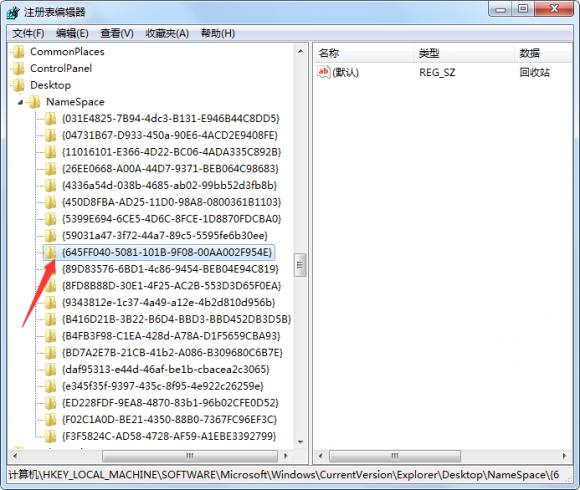Click the tree's vertical scrollbar thumb
The image size is (580, 490).
coord(300,265)
